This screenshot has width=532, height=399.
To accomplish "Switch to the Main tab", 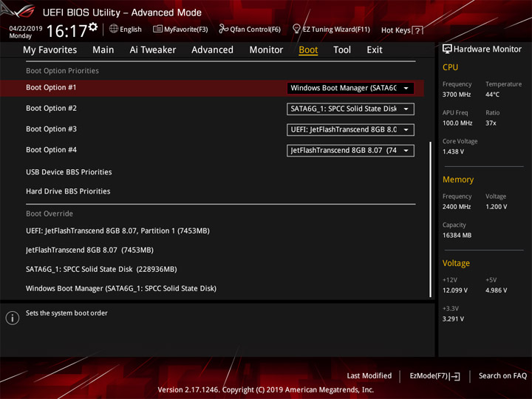I will [103, 50].
